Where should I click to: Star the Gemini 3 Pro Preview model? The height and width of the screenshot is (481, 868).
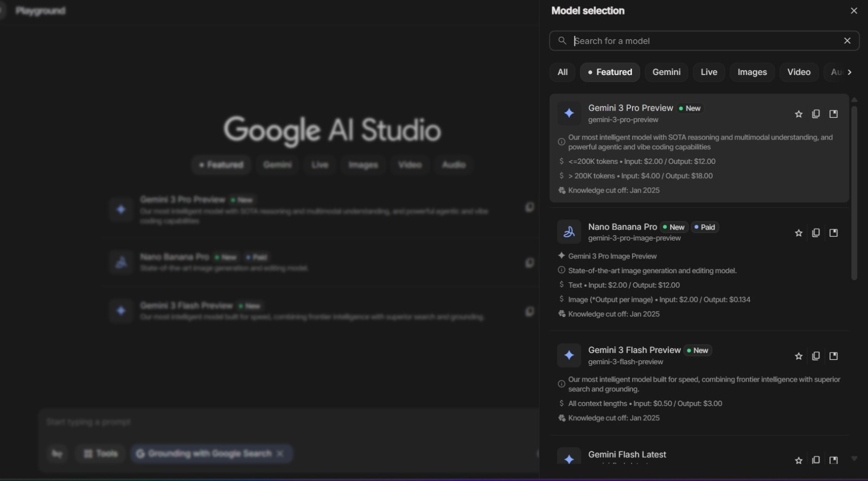point(798,114)
